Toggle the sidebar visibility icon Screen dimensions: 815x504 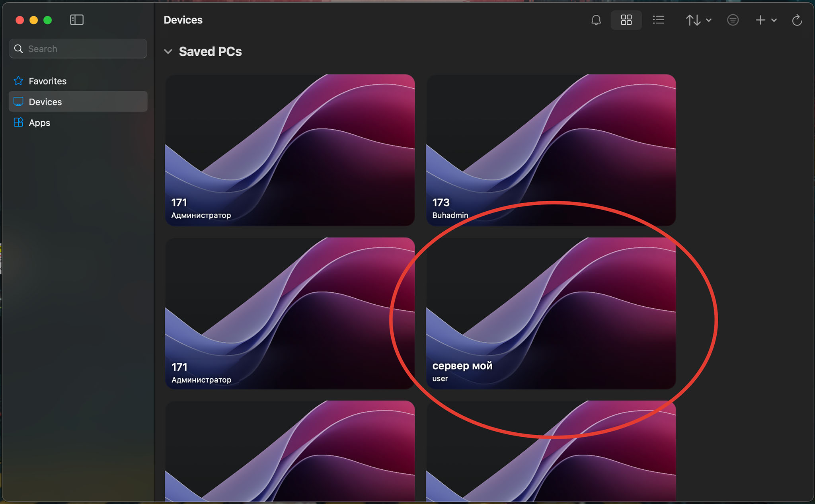tap(76, 20)
